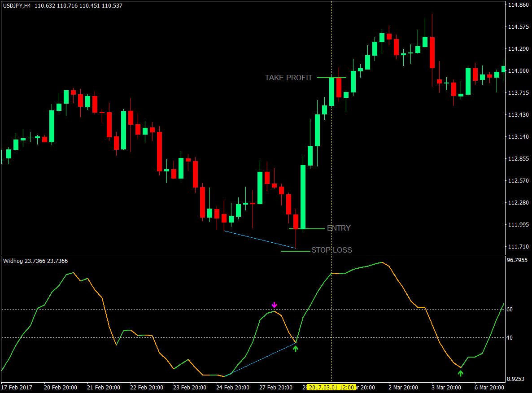The width and height of the screenshot is (532, 393).
Task: Click the magenta down arrow on the Wildhog indicator
Action: click(x=274, y=306)
